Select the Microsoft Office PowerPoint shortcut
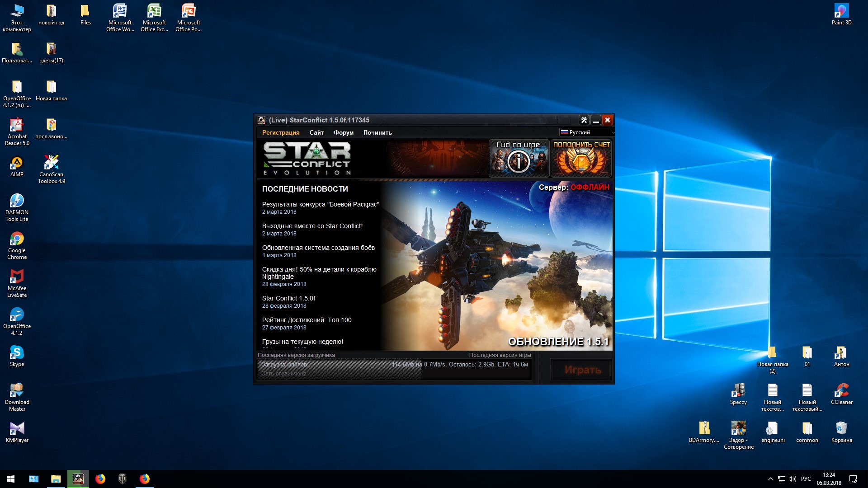 tap(189, 18)
